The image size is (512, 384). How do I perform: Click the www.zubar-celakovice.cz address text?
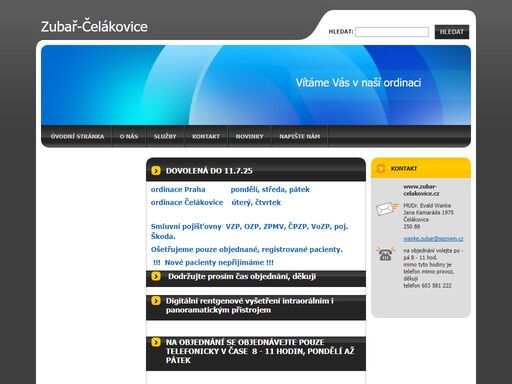(x=421, y=190)
